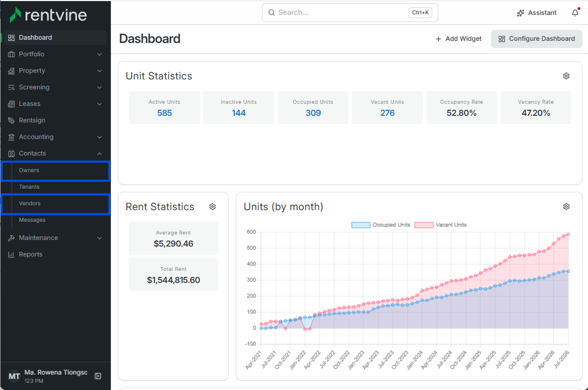
Task: Expand the Maintenance menu
Action: click(55, 238)
